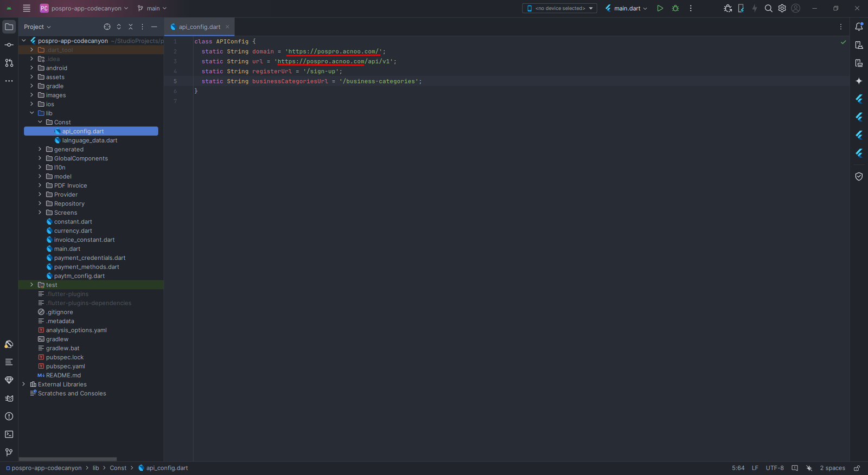Open the Notifications bell panel
The height and width of the screenshot is (475, 868).
point(859,27)
